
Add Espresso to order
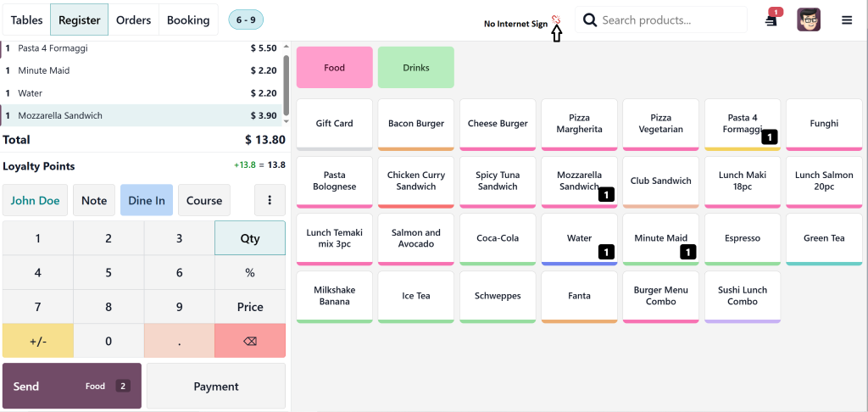point(743,239)
